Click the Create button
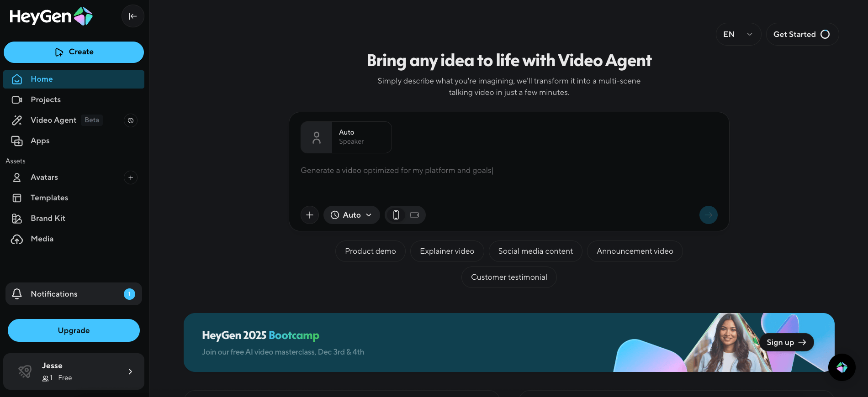868x397 pixels. pos(74,52)
